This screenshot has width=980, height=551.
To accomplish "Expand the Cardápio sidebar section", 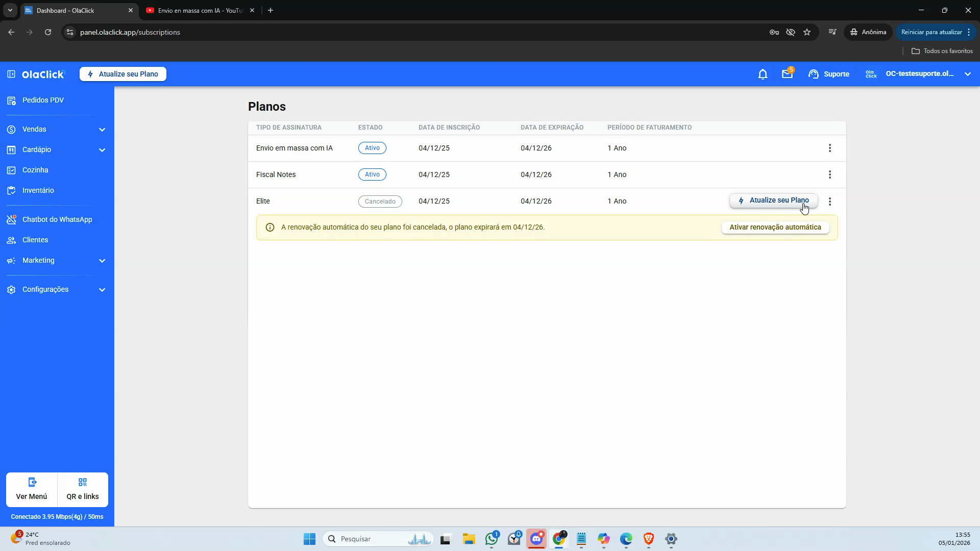I will coord(57,149).
